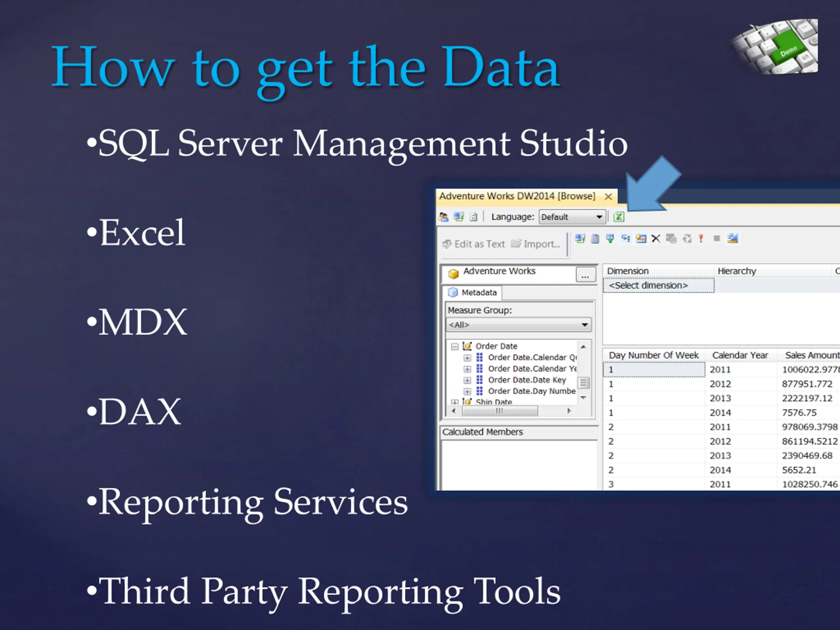Click the Hierarchy column header
Screen dimensions: 840x630
pyautogui.click(x=772, y=271)
